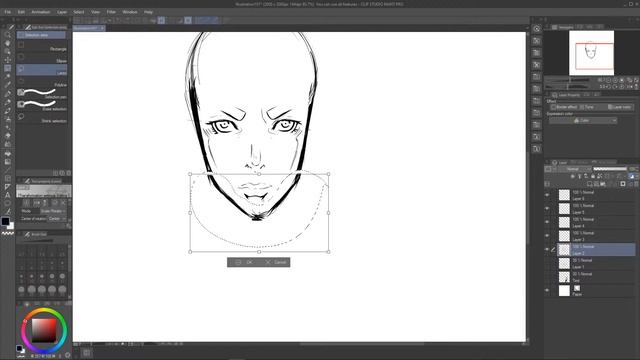Choose the Rectangle selection sub tool
This screenshot has width=640, height=360.
pyautogui.click(x=42, y=47)
